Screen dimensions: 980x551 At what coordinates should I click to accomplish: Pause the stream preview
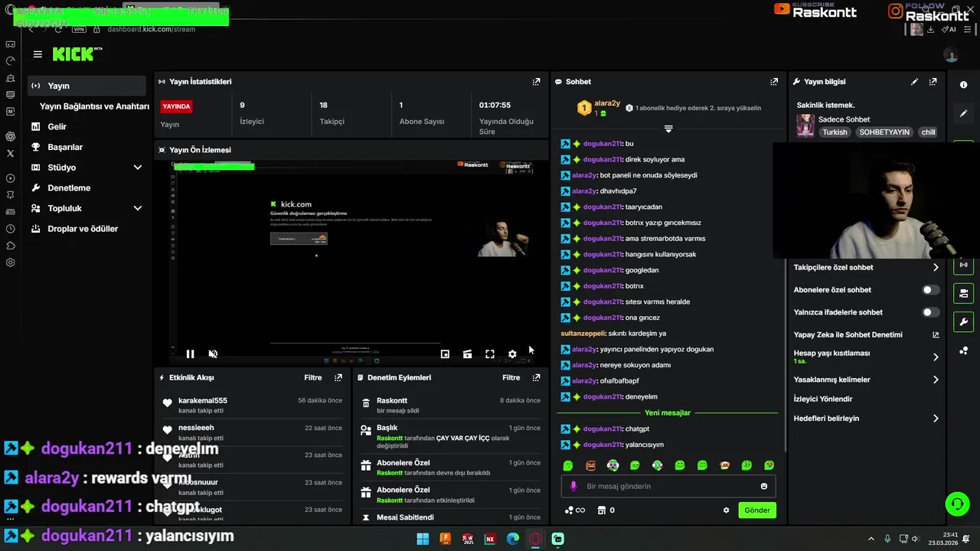coord(190,354)
